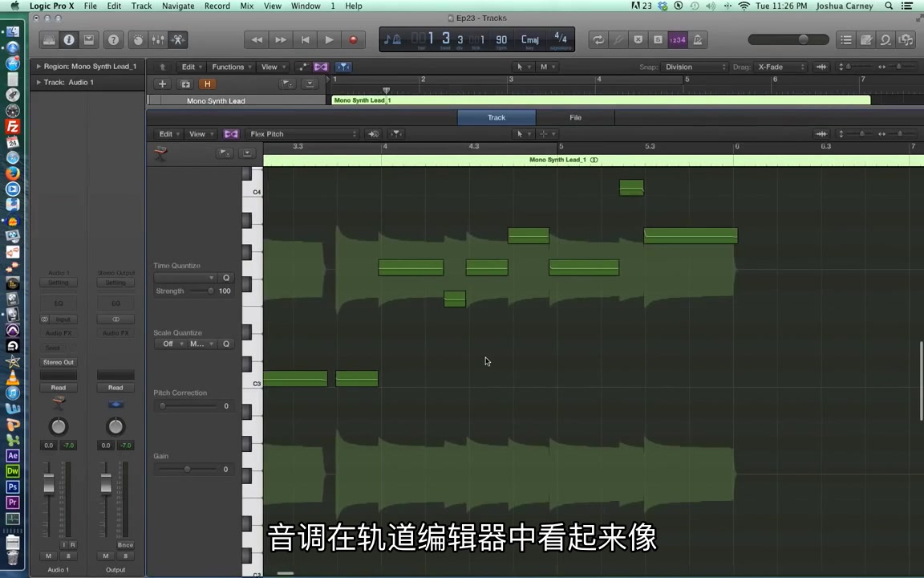This screenshot has height=578, width=924.
Task: Switch to the File tab in the editor
Action: point(575,117)
